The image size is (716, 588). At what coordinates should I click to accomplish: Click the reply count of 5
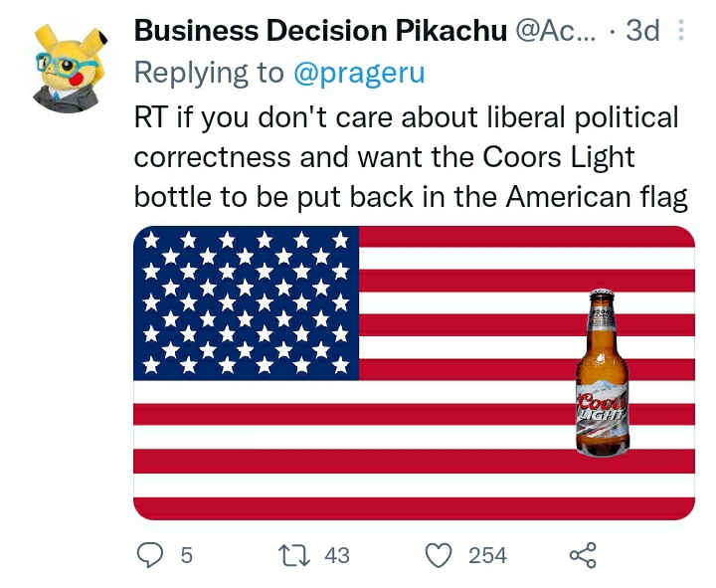pos(186,555)
